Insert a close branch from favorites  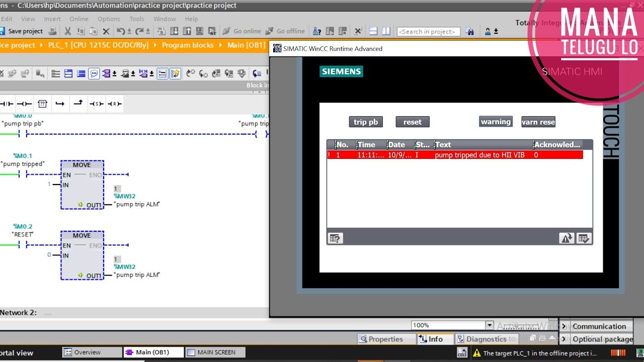point(78,103)
